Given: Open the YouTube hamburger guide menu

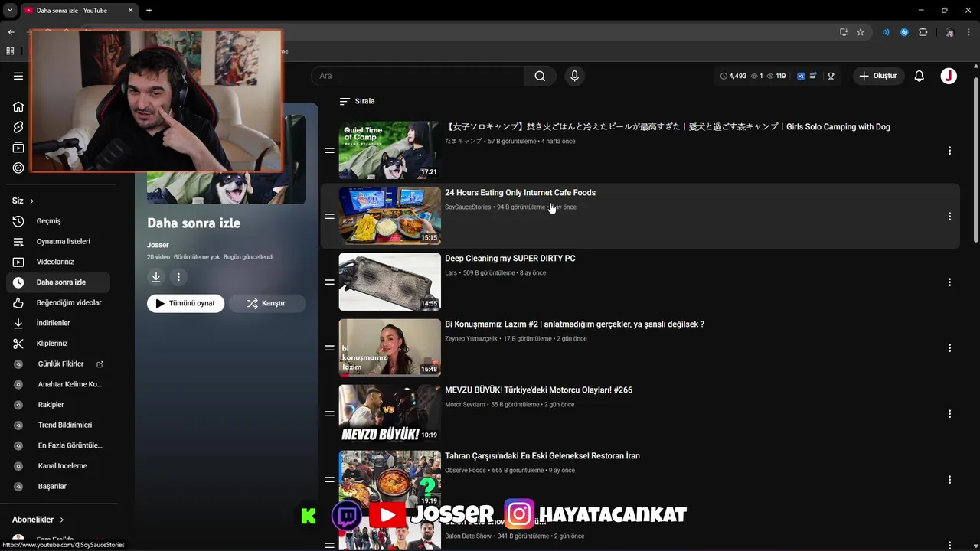Looking at the screenshot, I should coord(18,76).
